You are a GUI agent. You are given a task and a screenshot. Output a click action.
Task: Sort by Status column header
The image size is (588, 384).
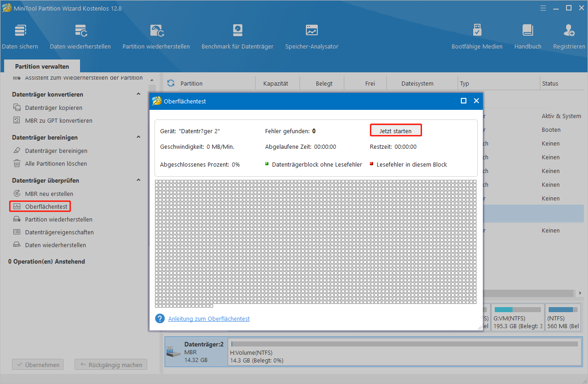[x=550, y=84]
